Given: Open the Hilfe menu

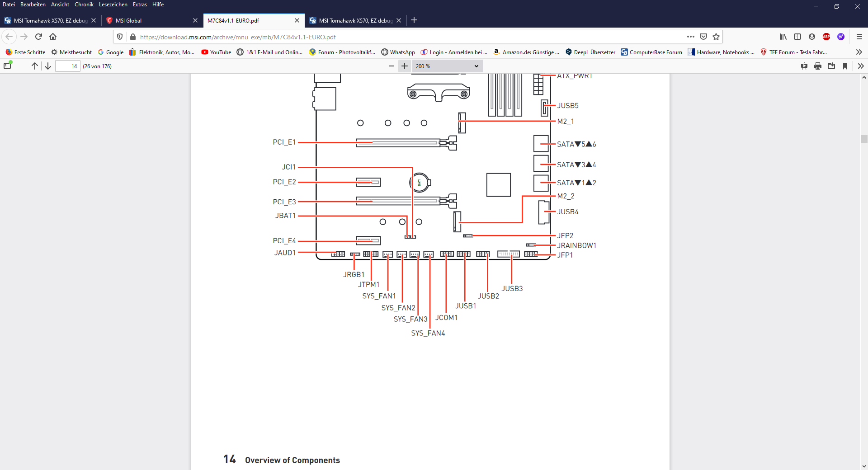Looking at the screenshot, I should [x=158, y=5].
